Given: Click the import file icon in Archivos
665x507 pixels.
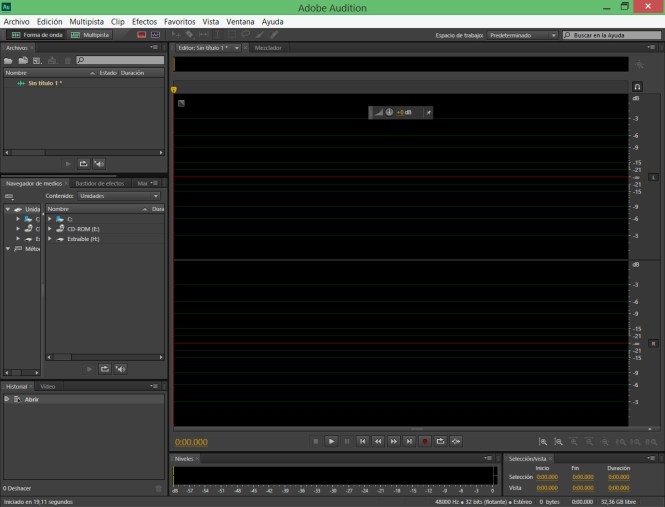Looking at the screenshot, I should (23, 61).
